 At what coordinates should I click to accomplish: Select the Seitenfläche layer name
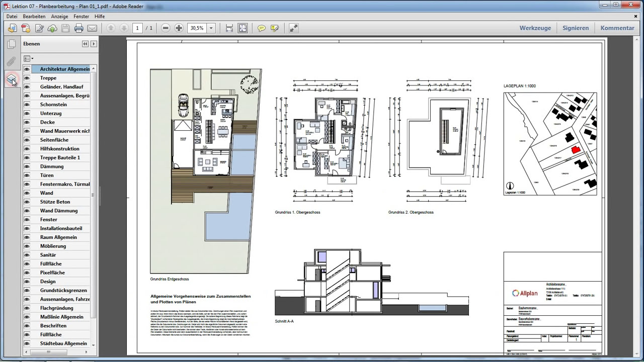[54, 140]
